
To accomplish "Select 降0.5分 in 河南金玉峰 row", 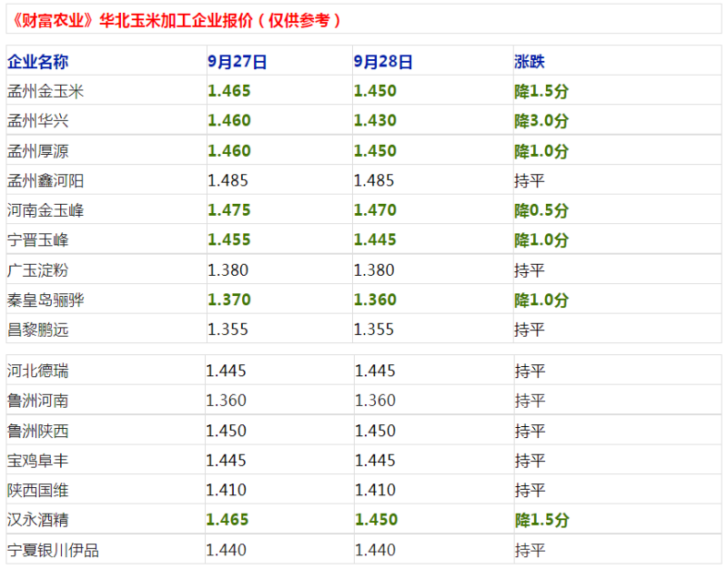I will pos(541,210).
